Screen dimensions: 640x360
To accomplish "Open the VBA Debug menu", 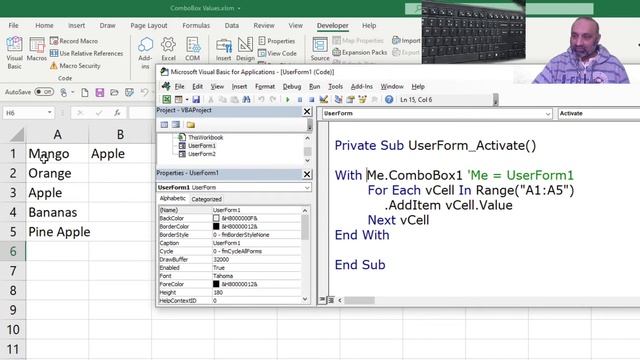I will (x=292, y=87).
